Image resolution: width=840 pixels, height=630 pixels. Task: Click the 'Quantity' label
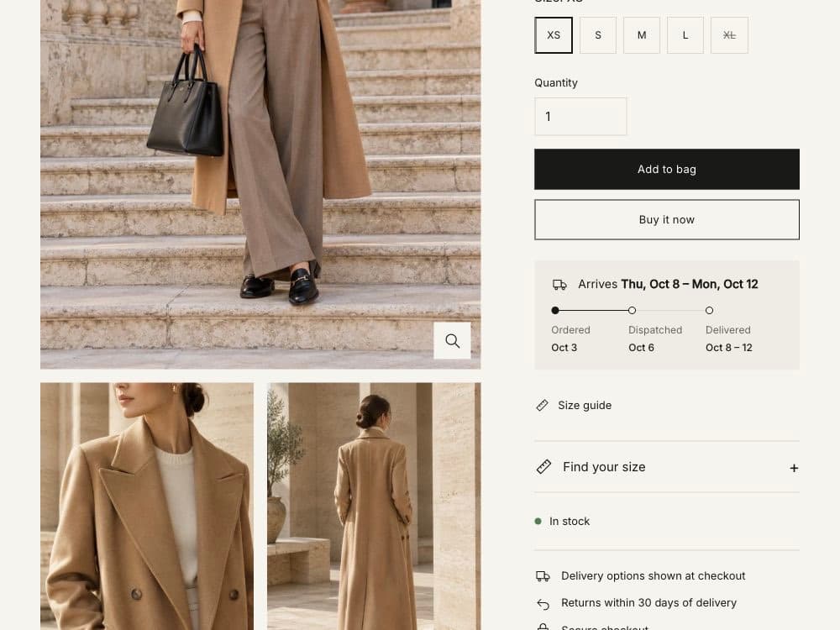[x=556, y=83]
